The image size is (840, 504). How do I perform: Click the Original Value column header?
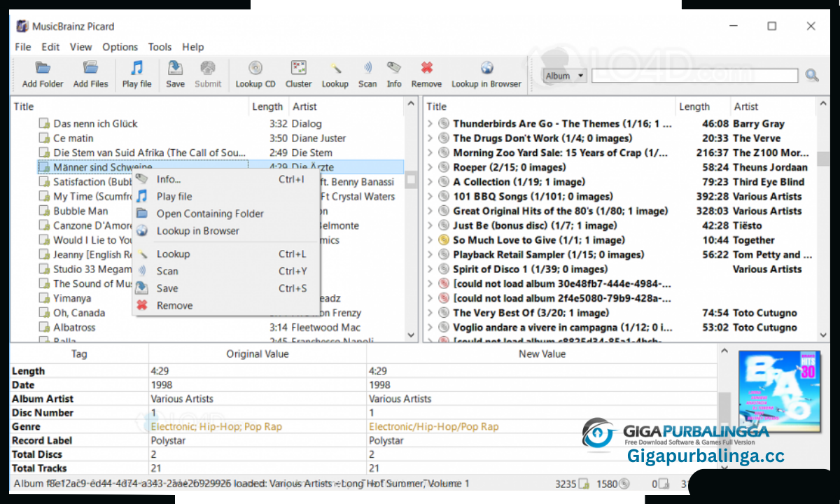pyautogui.click(x=258, y=354)
